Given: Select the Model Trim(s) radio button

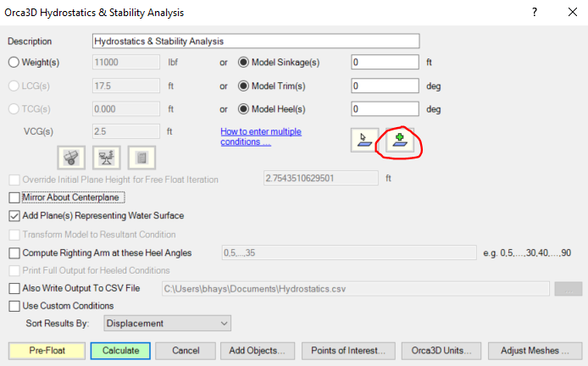Looking at the screenshot, I should [x=243, y=86].
